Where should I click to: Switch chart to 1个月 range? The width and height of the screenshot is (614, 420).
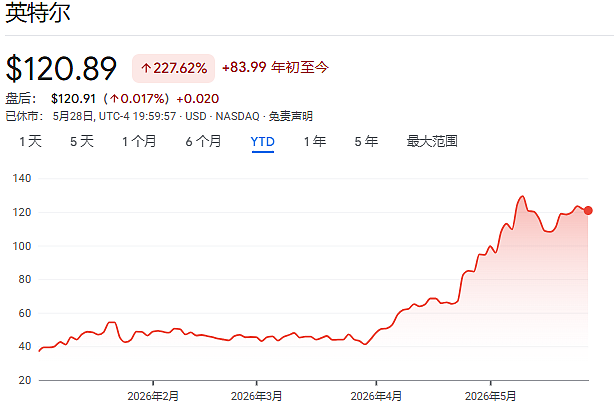(139, 141)
